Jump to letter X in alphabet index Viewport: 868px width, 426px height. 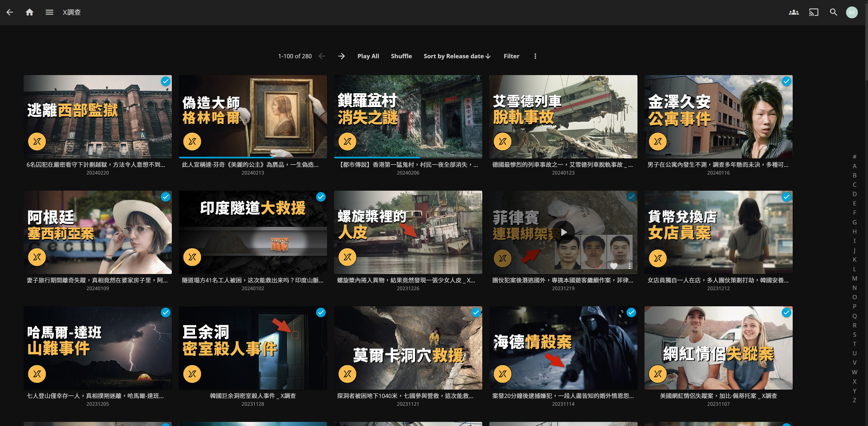[x=855, y=382]
